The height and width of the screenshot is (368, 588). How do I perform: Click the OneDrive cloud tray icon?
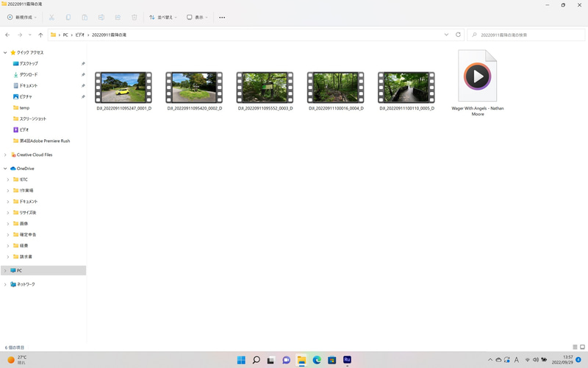tap(498, 360)
